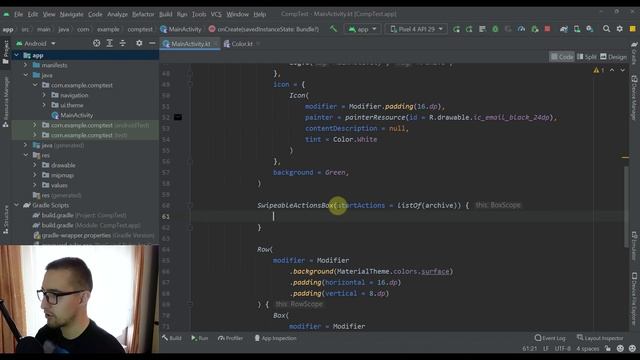
Task: Toggle Device File Explorer tool window
Action: (634, 298)
